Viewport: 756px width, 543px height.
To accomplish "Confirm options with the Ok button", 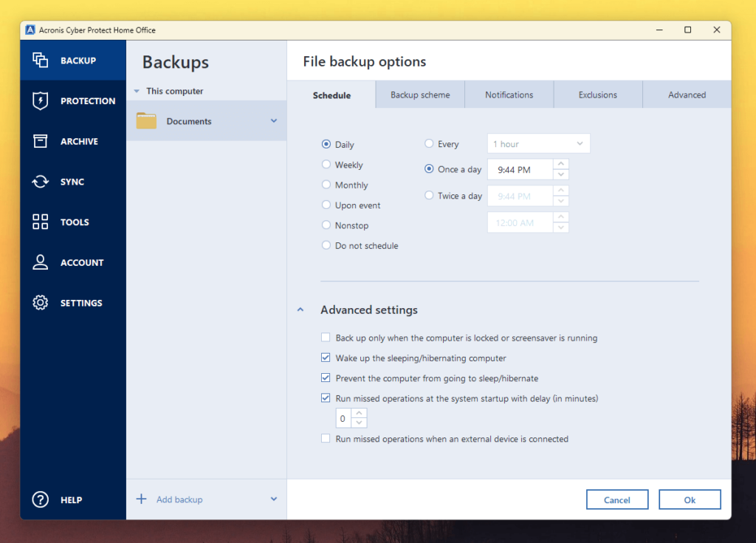I will [x=690, y=499].
